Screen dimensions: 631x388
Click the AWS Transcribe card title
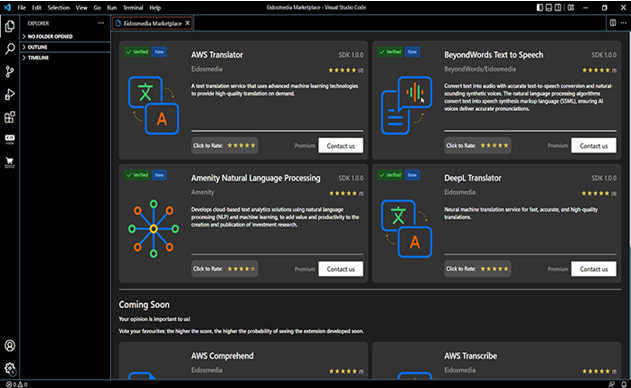470,356
